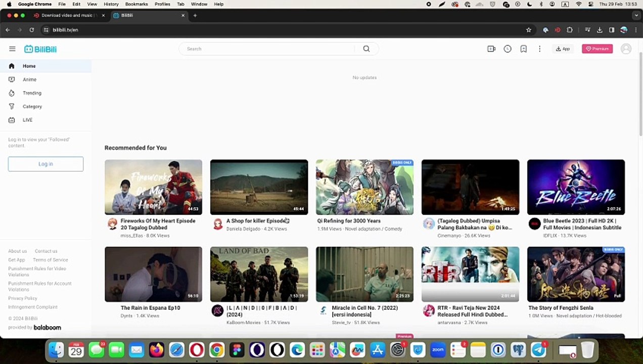Image resolution: width=643 pixels, height=364 pixels.
Task: Click the pink Premium button
Action: coord(597,49)
